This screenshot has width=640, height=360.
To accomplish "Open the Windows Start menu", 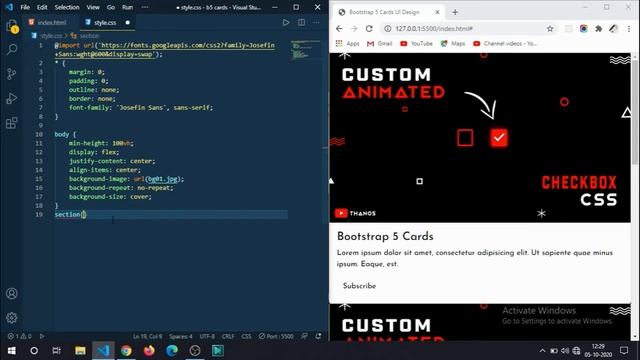I will click(x=11, y=350).
